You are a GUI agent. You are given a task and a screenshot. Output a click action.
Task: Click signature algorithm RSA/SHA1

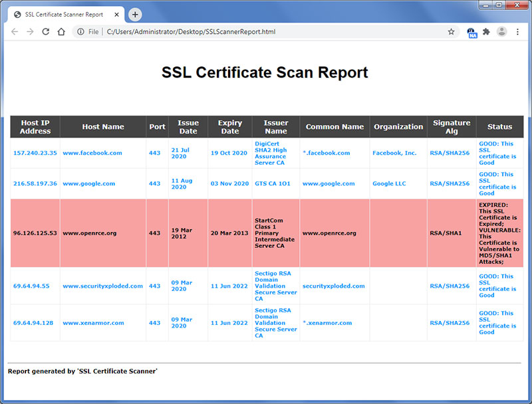click(446, 233)
